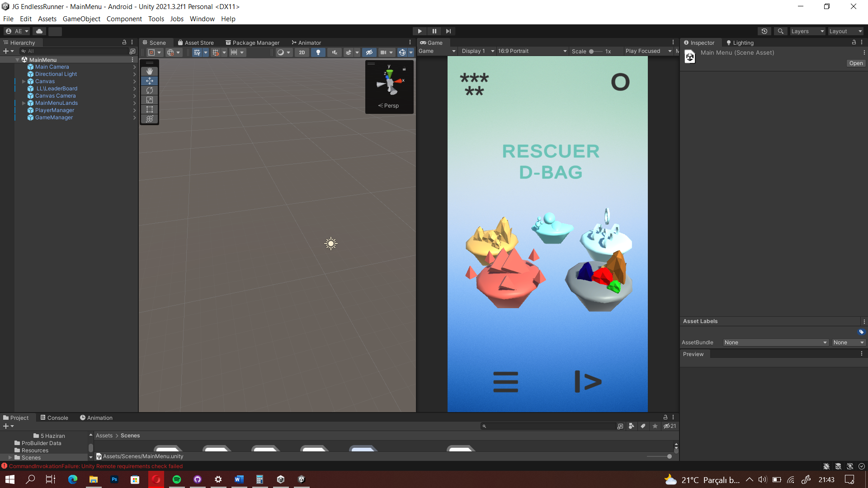
Task: Click the Open button in Inspector
Action: pos(855,63)
